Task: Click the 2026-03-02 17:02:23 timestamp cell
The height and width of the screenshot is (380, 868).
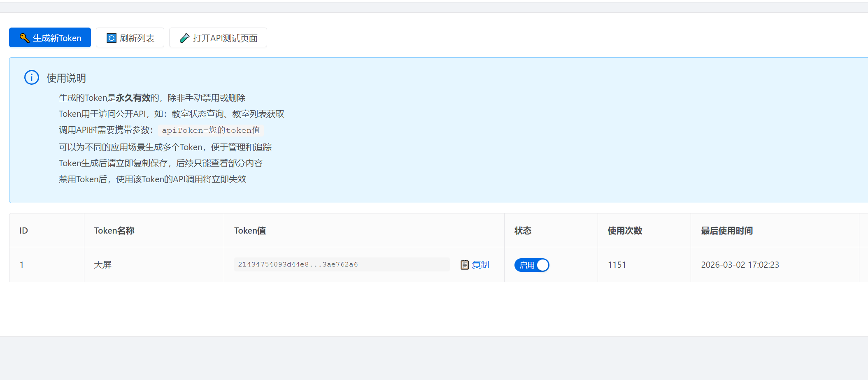Action: [740, 265]
